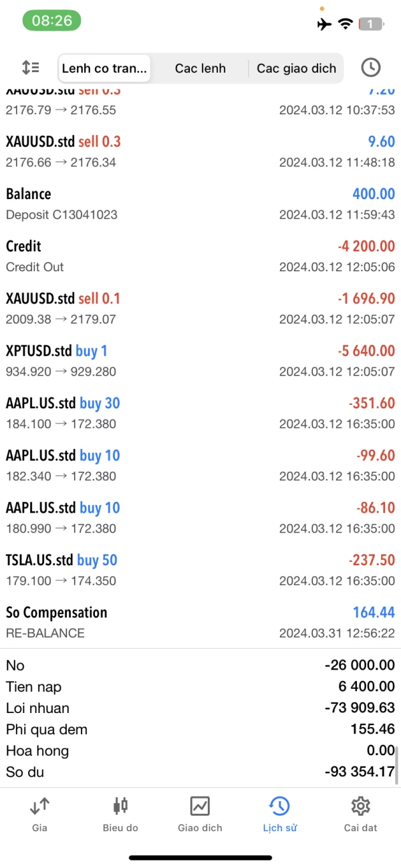This screenshot has height=868, width=401.
Task: Tap the So Compensation RE-BALANCE entry
Action: [200, 622]
